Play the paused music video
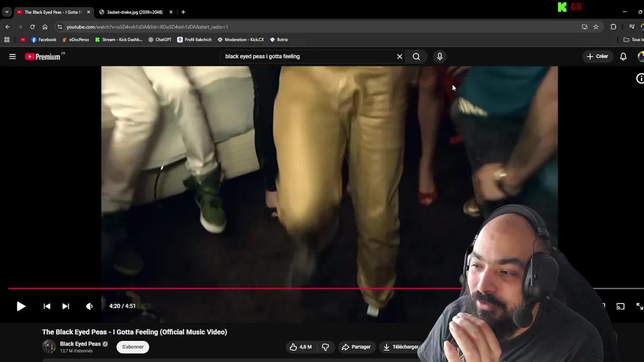This screenshot has height=362, width=644. [x=21, y=306]
